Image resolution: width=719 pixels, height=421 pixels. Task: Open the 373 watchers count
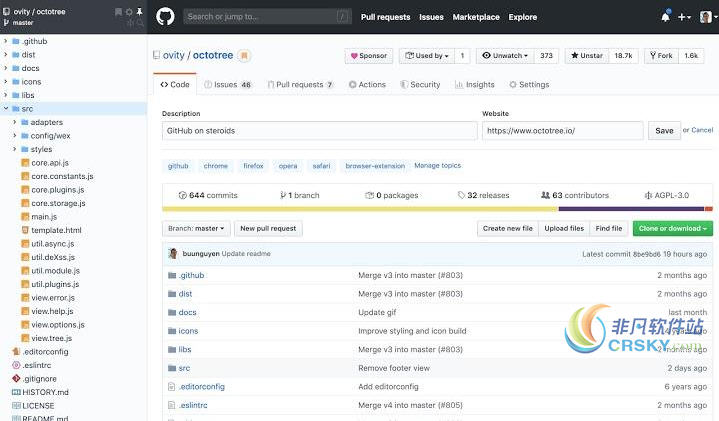click(546, 55)
